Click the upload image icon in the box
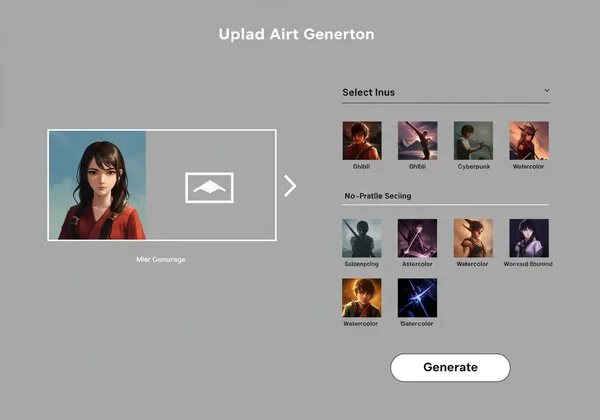The height and width of the screenshot is (420, 600). click(209, 187)
